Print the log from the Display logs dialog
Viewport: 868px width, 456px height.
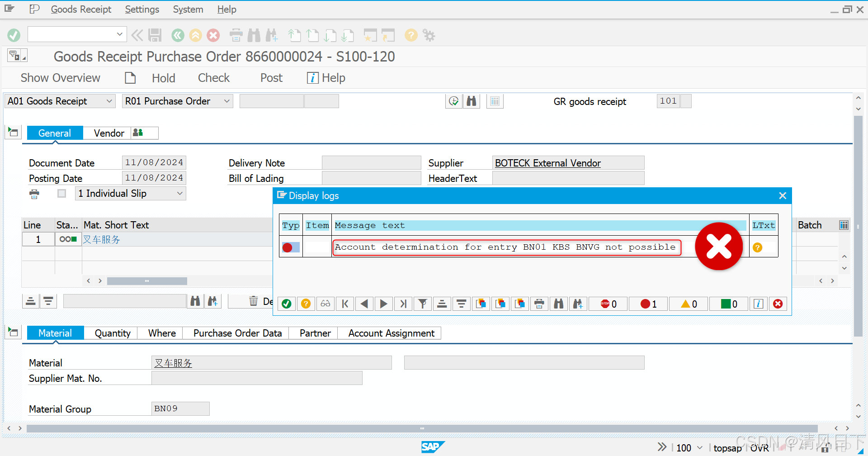point(539,304)
